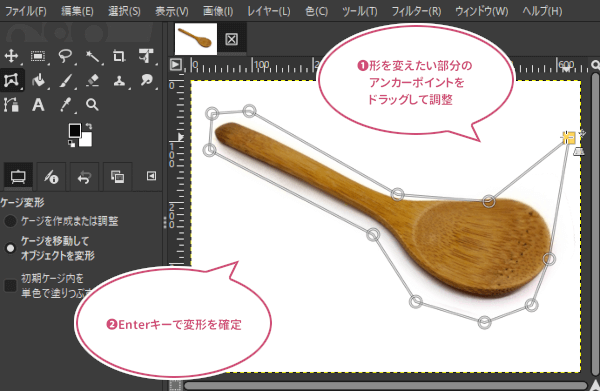Image resolution: width=600 pixels, height=391 pixels.
Task: Open the ウィンドウ(W) menu
Action: pos(482,11)
